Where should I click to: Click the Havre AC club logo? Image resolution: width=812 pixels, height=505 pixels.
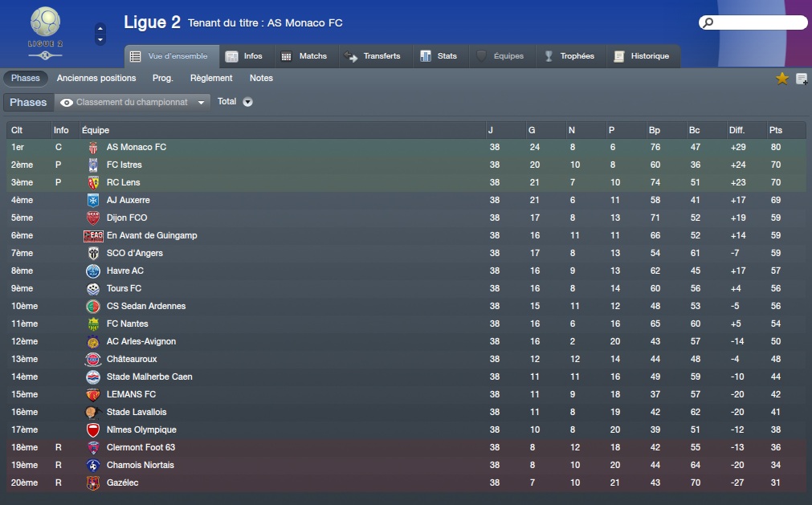coord(93,271)
